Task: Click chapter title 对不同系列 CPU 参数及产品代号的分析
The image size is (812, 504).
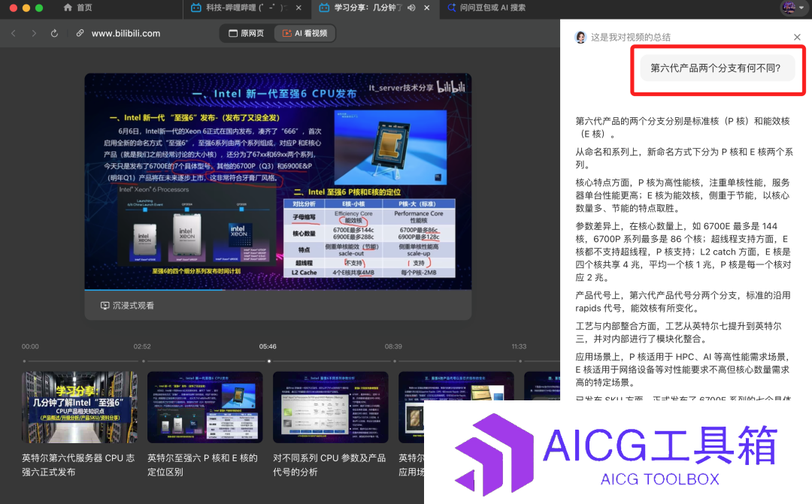Action: coord(329,465)
